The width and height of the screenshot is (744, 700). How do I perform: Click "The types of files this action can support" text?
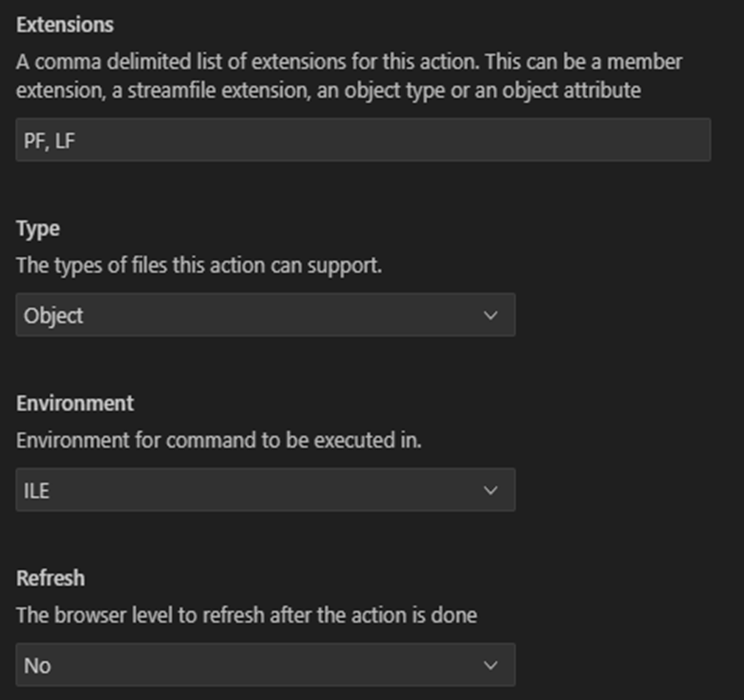pos(199,265)
